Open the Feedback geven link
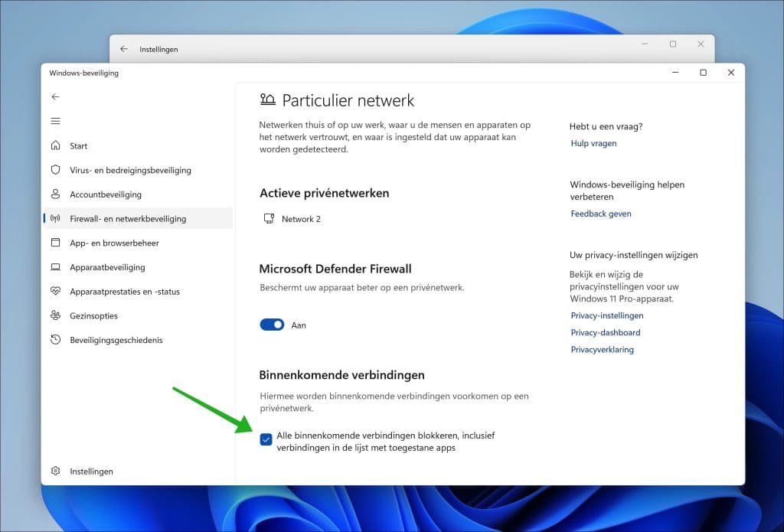Viewport: 784px width, 532px height. (x=601, y=214)
